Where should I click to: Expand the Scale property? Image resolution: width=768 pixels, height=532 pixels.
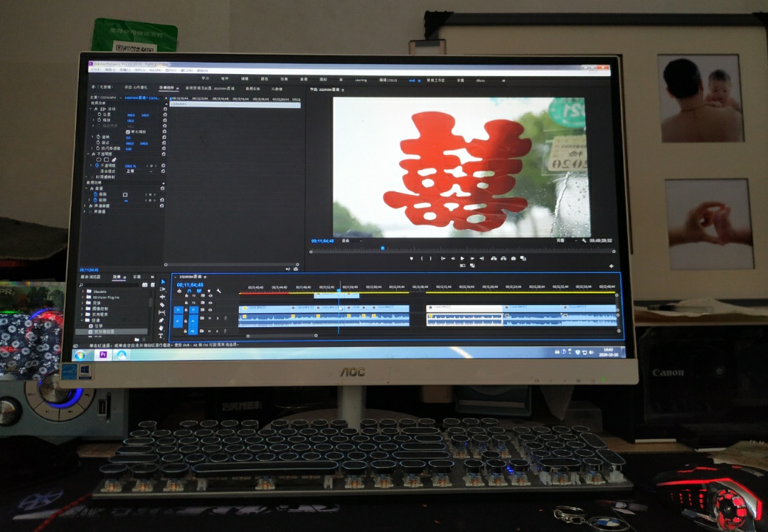(94, 120)
